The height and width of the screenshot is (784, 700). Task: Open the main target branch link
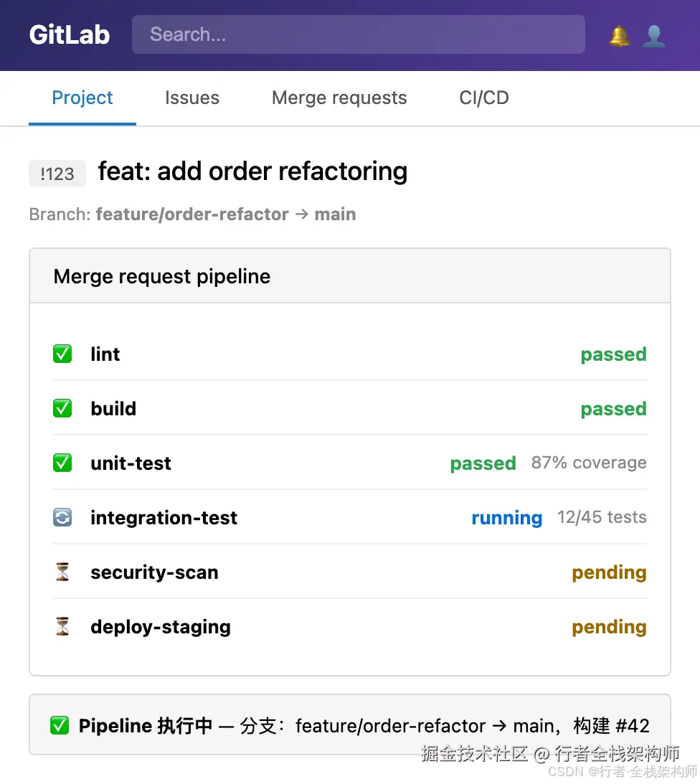coord(335,214)
